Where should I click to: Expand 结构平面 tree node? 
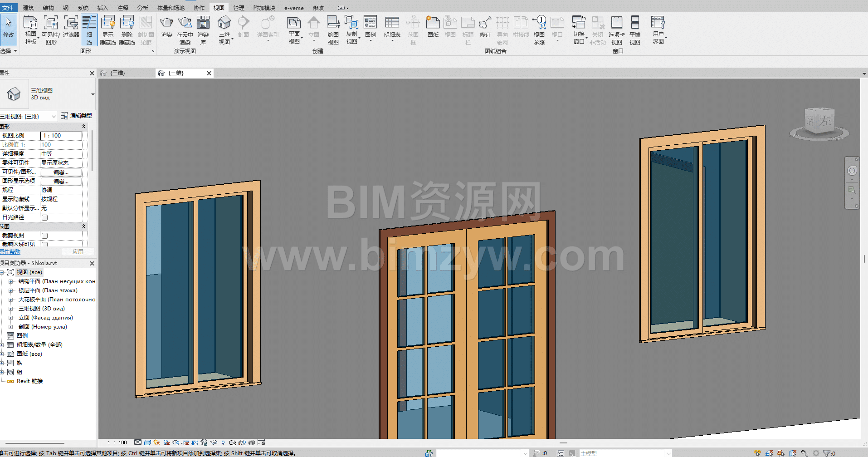[x=10, y=281]
